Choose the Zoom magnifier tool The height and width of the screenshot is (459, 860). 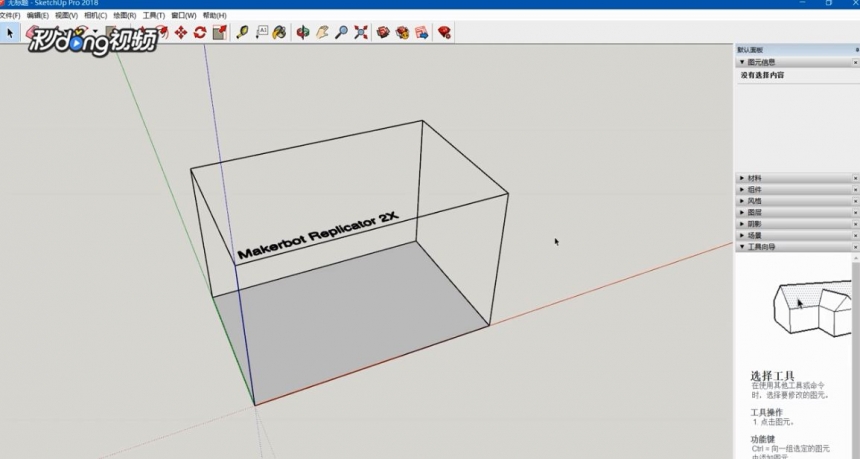point(341,33)
